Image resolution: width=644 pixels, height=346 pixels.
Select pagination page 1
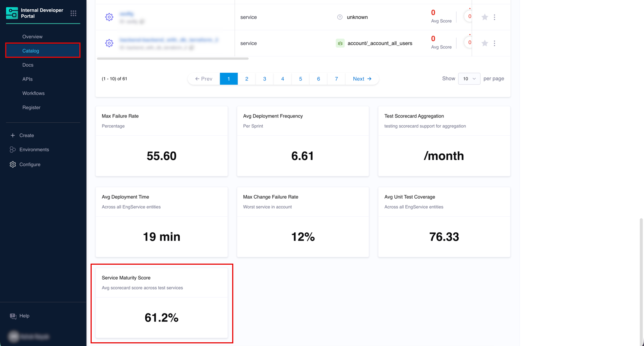[229, 79]
